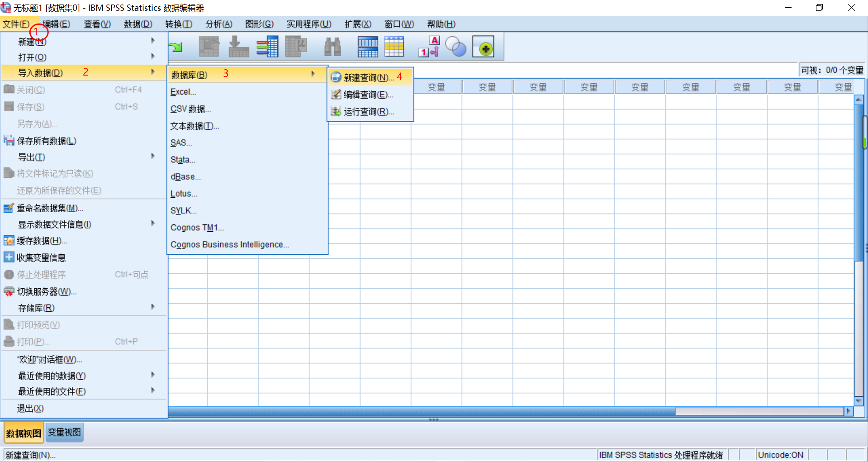868x462 pixels.
Task: Open the 数据(D) menu
Action: [x=138, y=24]
